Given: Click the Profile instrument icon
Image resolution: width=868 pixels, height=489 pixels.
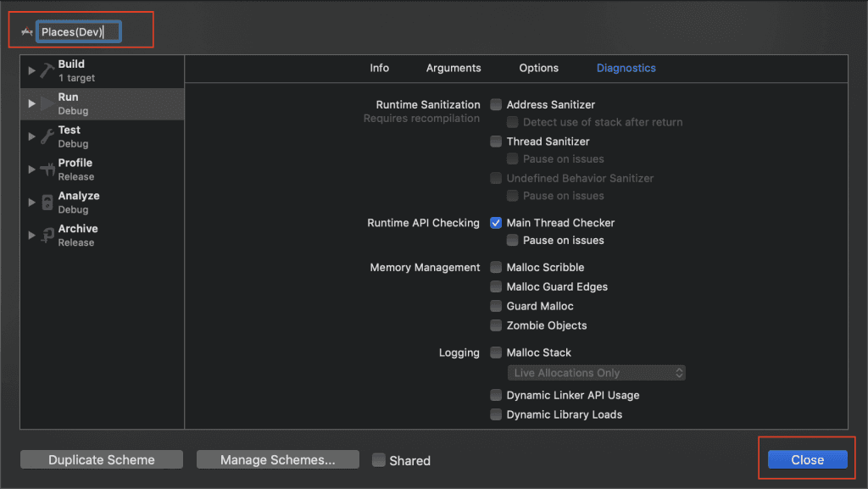Looking at the screenshot, I should pos(47,169).
